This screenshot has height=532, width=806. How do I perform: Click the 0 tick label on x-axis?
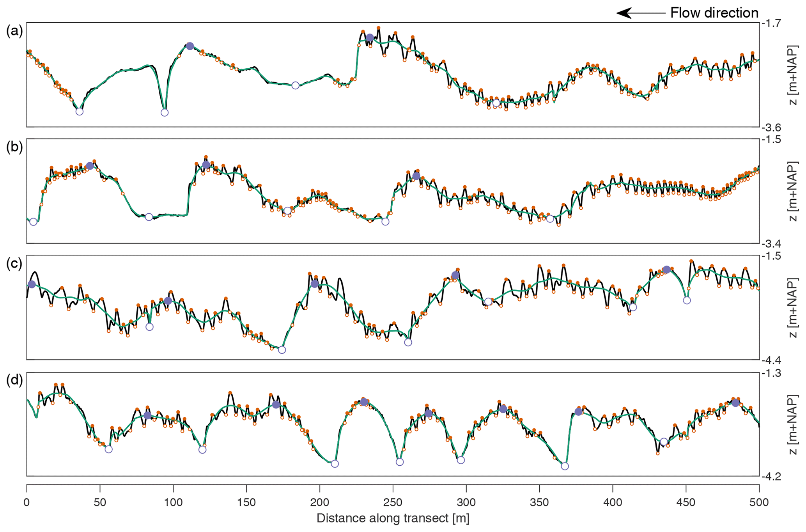tap(27, 503)
